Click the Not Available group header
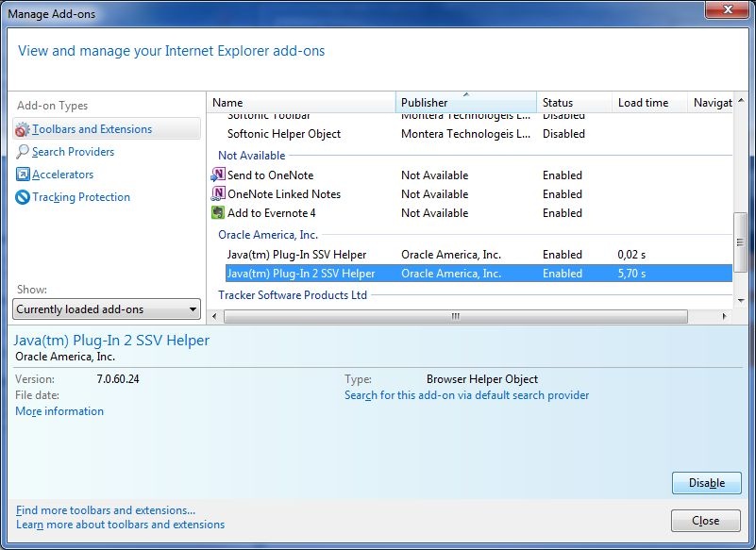Viewport: 756px width, 550px height. (x=252, y=156)
